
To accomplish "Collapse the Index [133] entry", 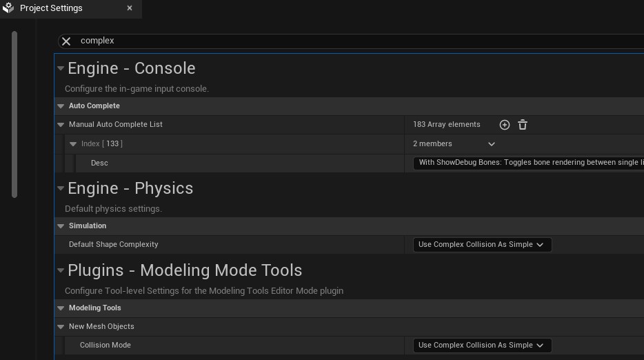I will pos(73,144).
